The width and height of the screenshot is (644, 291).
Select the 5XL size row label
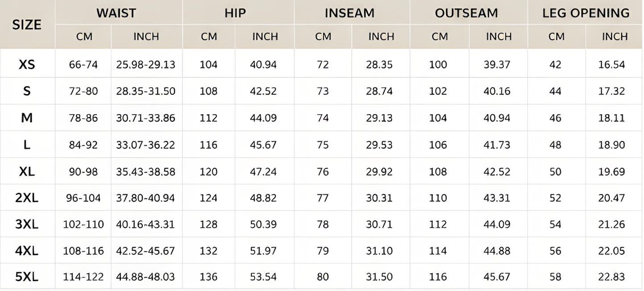point(27,277)
